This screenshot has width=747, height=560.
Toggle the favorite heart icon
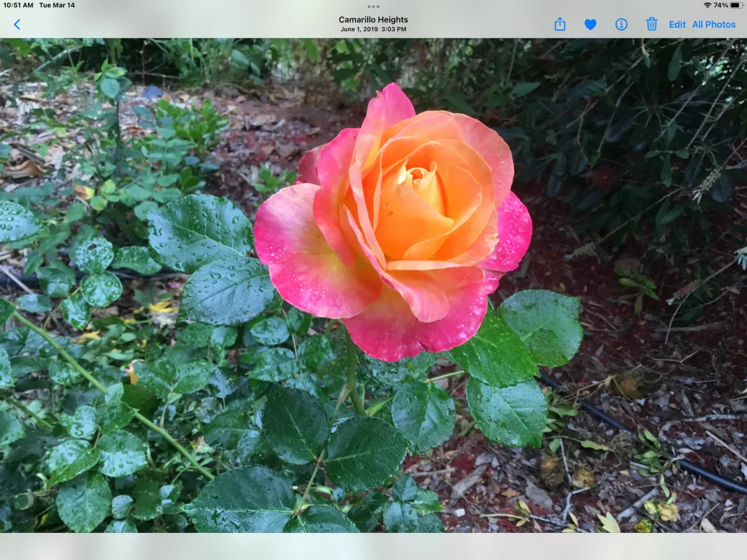point(590,24)
